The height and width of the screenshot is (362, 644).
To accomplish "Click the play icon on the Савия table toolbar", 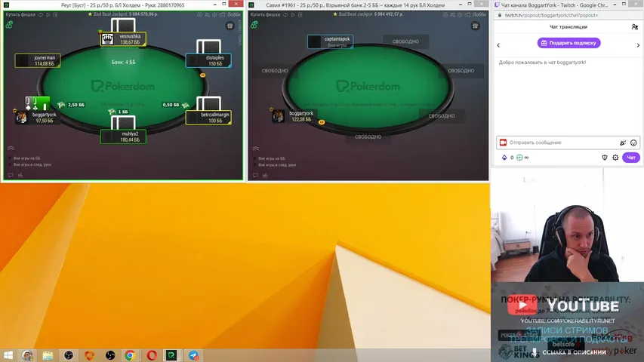I will click(x=293, y=14).
